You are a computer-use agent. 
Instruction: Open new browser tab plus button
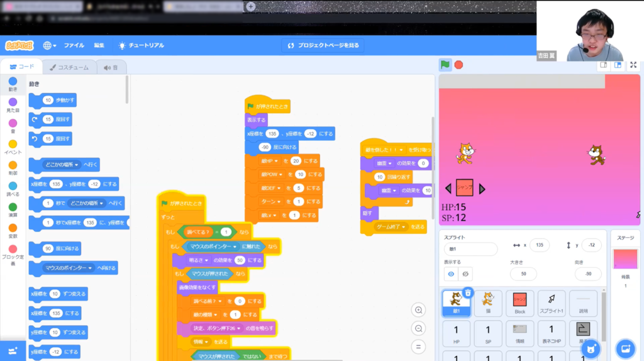coord(250,6)
